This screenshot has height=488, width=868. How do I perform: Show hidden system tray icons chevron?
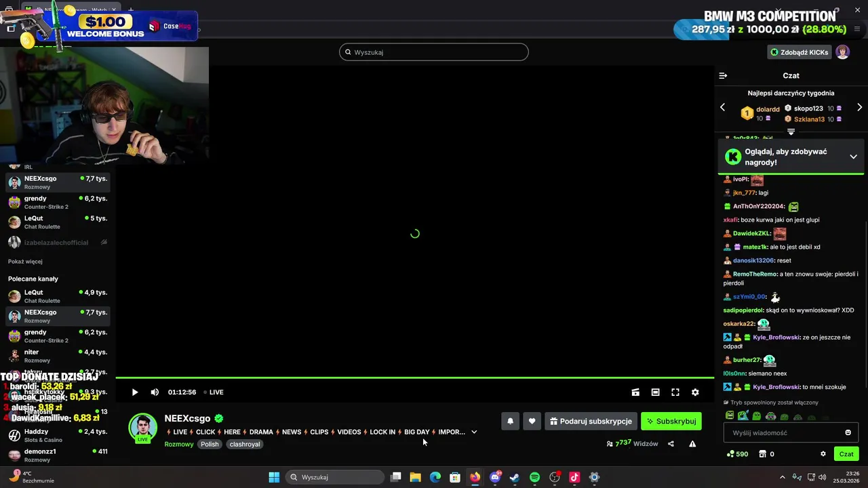pos(782,477)
